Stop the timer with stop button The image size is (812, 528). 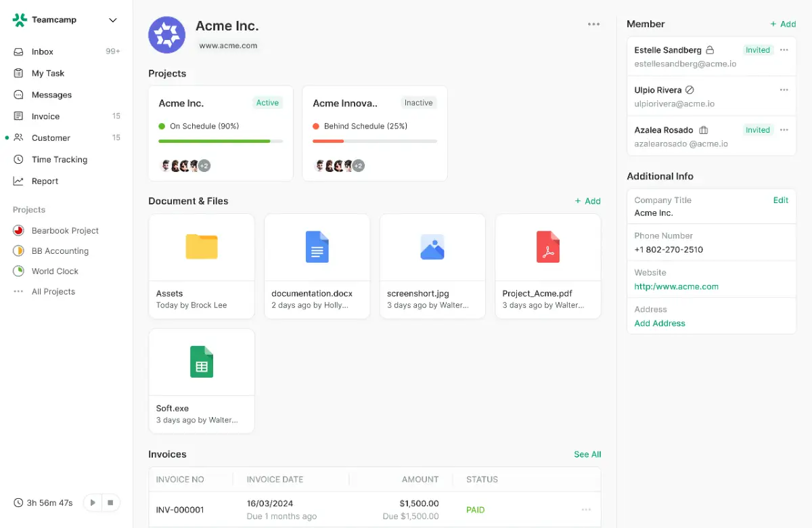coord(111,503)
